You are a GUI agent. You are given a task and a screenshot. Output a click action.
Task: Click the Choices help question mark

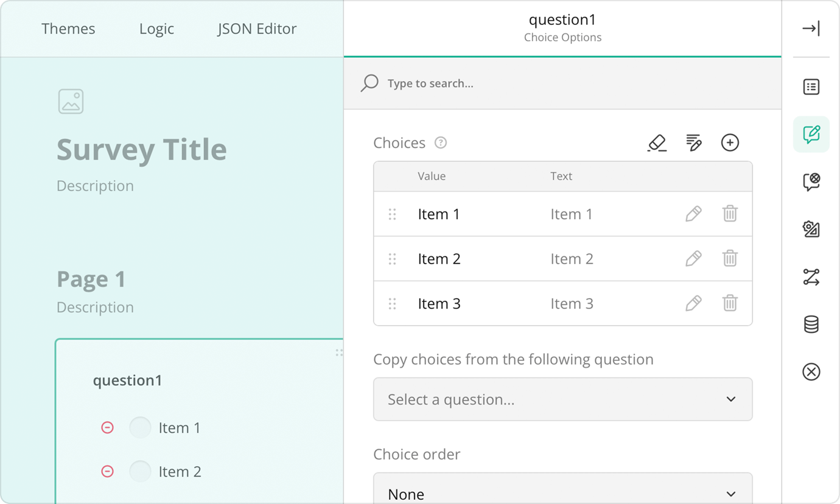(x=441, y=142)
